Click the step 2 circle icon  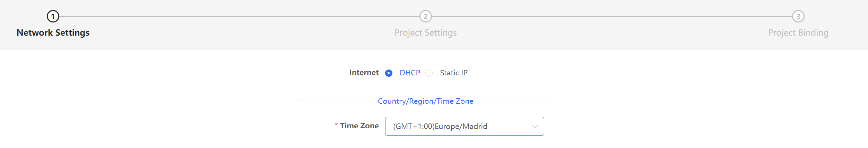(426, 16)
